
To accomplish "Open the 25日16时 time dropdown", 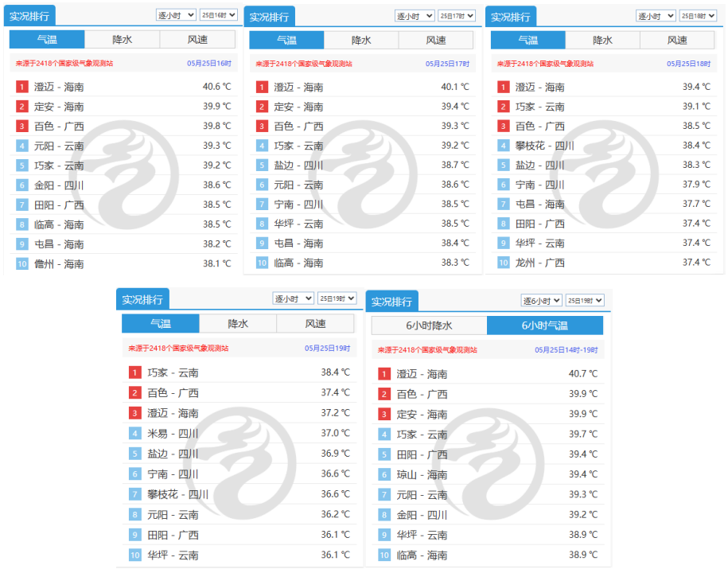I will [x=219, y=15].
